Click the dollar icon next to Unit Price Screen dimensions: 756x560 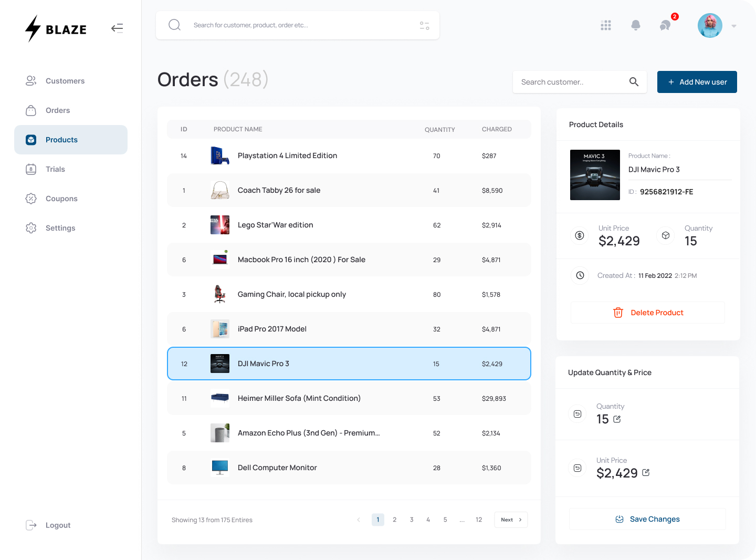tap(580, 235)
